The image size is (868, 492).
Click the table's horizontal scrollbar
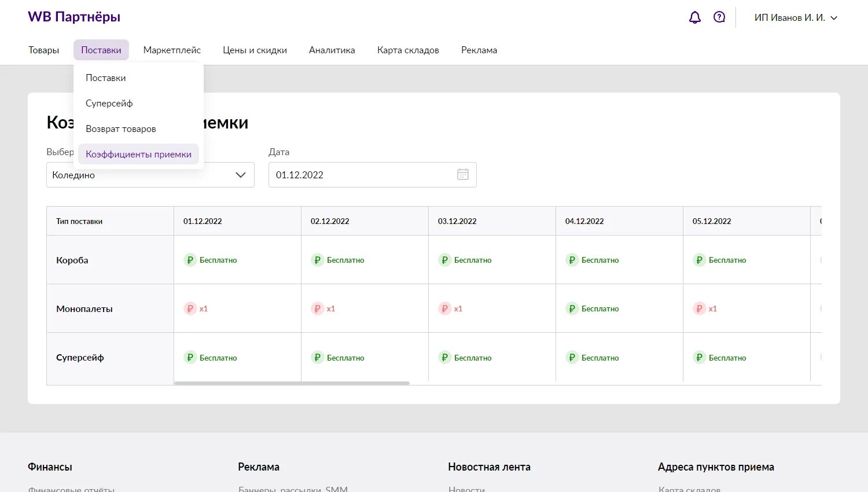(292, 383)
